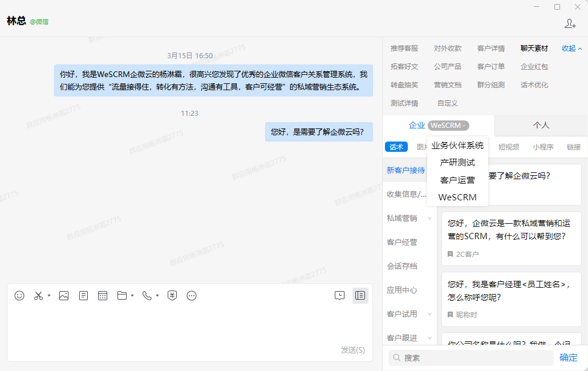Screen dimensions: 588x371
Task: Open the 对外收款 tab
Action: (x=448, y=49)
